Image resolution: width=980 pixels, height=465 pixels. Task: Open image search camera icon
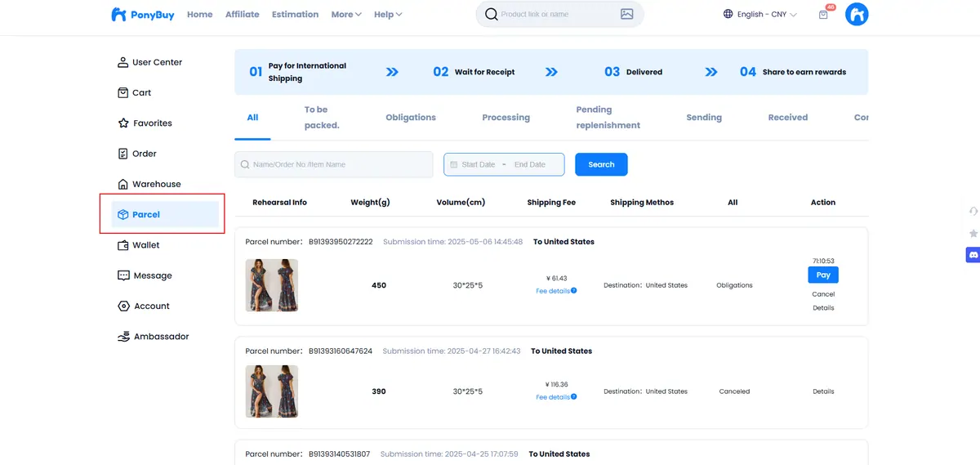coord(626,14)
